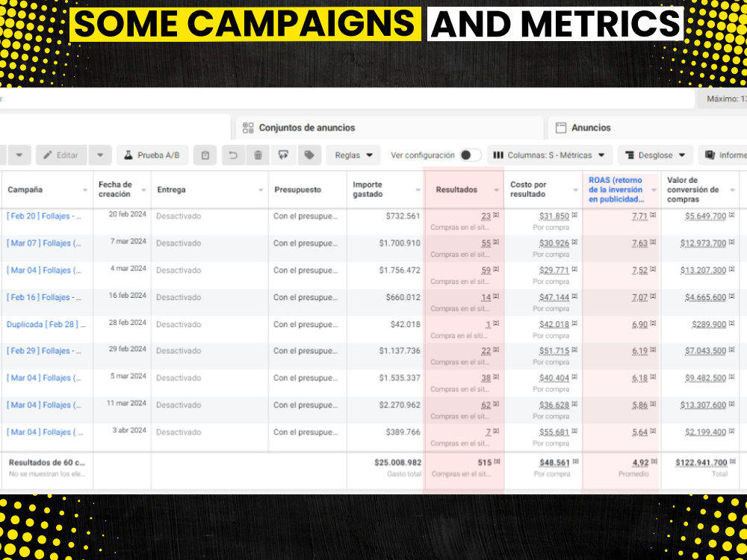Screen dimensions: 747x560
Task: Click the Editar button
Action: coord(61,155)
